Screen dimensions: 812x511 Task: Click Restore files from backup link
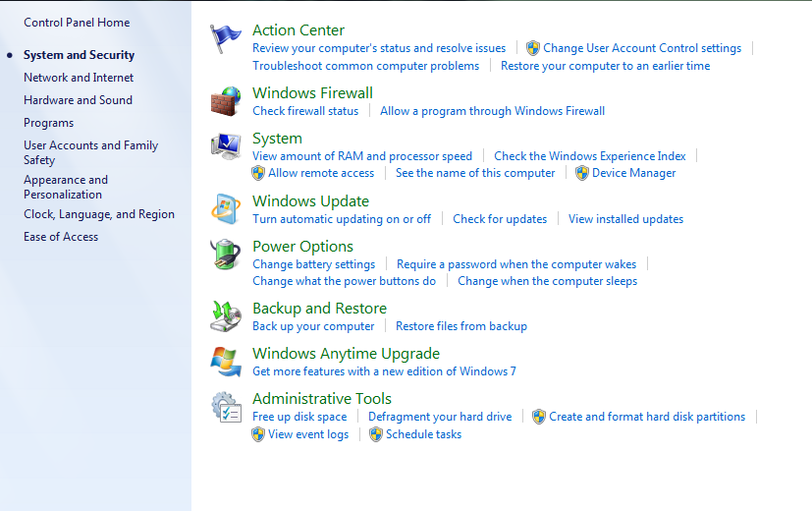(461, 326)
